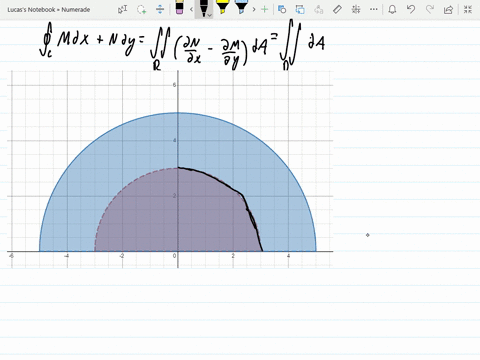Click the graph image of semicircles

click(170, 169)
